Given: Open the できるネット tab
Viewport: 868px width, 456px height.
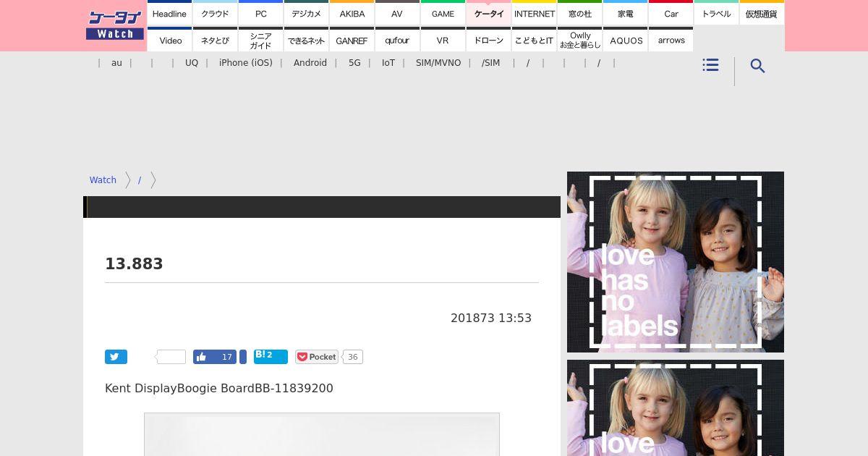Looking at the screenshot, I should (x=306, y=40).
